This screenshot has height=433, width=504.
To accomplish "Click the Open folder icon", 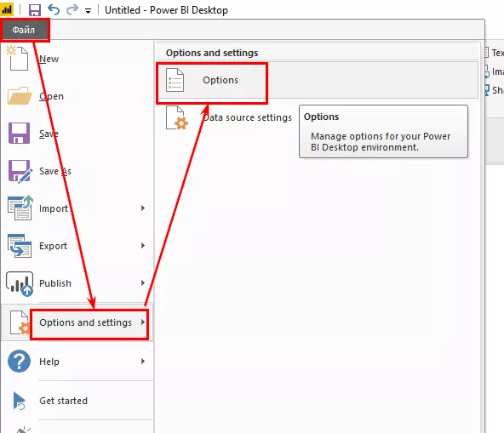I will click(x=20, y=96).
